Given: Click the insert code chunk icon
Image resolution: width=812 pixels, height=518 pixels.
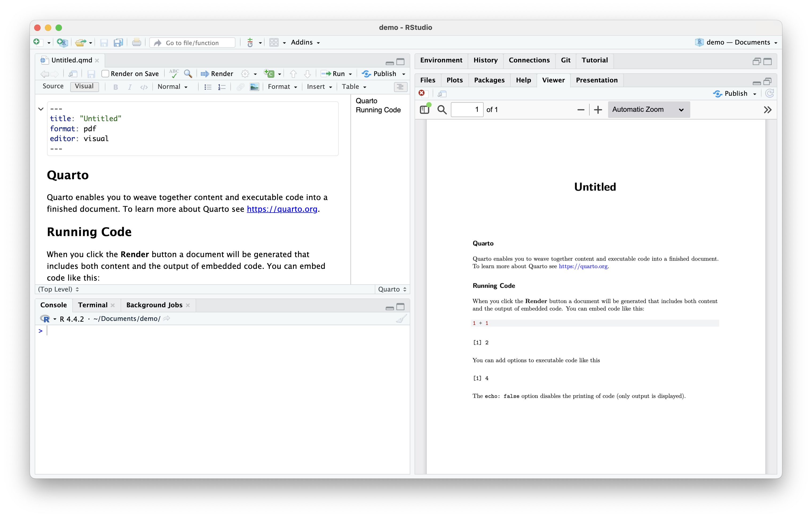Looking at the screenshot, I should pos(269,73).
